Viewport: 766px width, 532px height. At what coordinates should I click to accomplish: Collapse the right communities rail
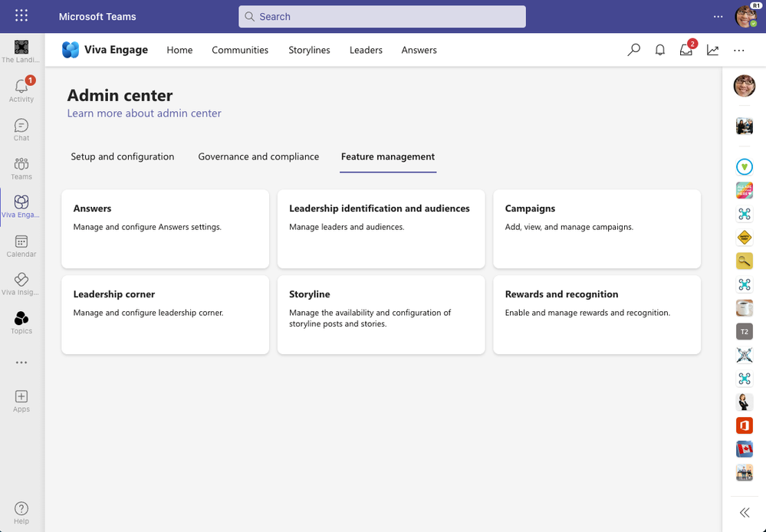pyautogui.click(x=745, y=512)
